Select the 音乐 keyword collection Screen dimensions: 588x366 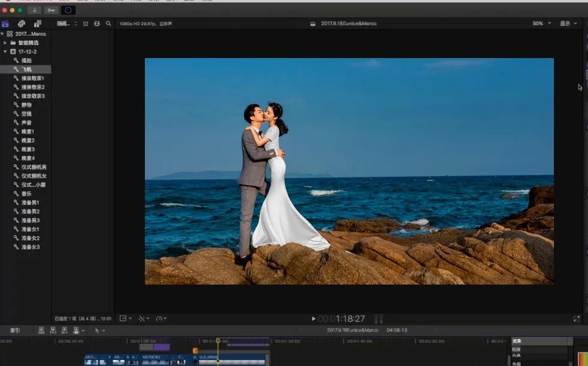26,193
